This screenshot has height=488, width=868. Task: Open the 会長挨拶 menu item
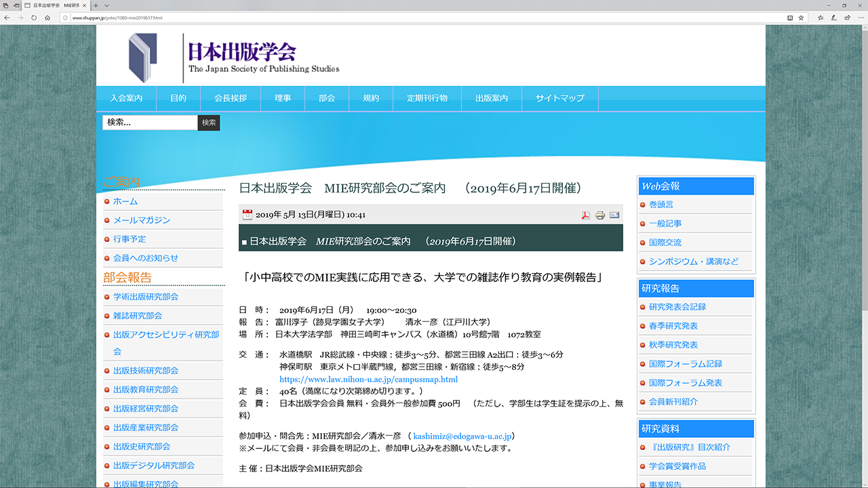(231, 98)
